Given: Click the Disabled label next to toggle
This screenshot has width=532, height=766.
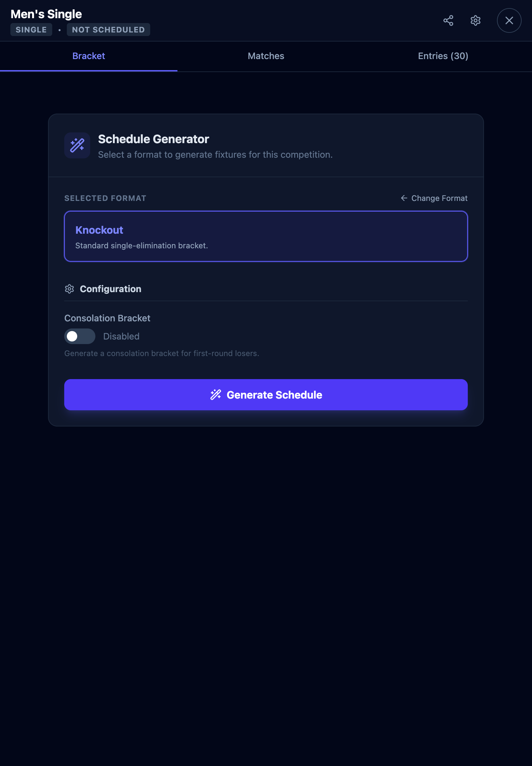Looking at the screenshot, I should (121, 336).
